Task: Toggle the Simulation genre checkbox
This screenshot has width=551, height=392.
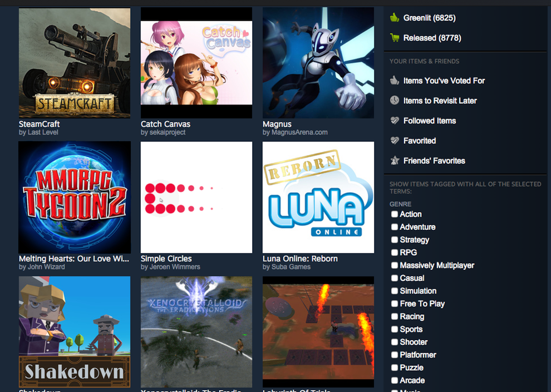Action: (x=395, y=291)
